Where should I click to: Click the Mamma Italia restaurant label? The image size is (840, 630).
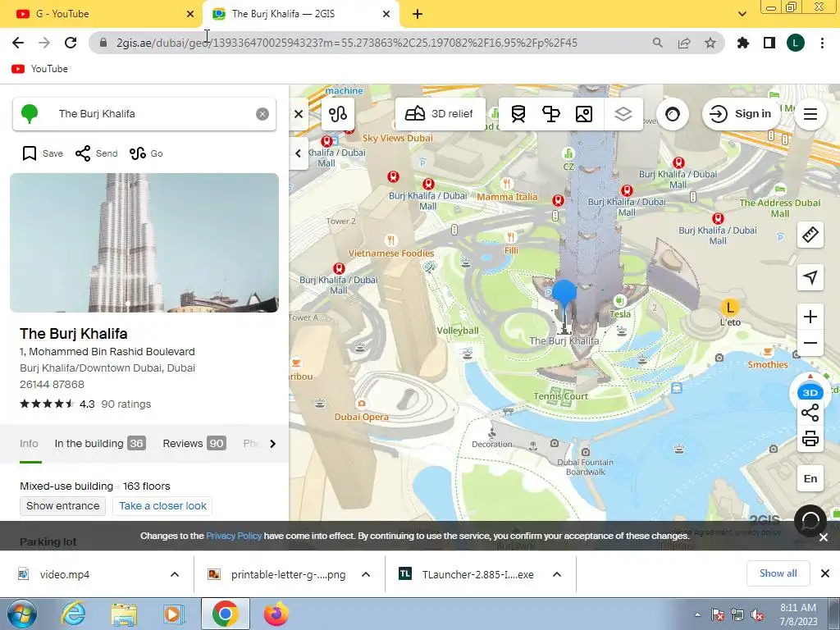click(x=507, y=197)
